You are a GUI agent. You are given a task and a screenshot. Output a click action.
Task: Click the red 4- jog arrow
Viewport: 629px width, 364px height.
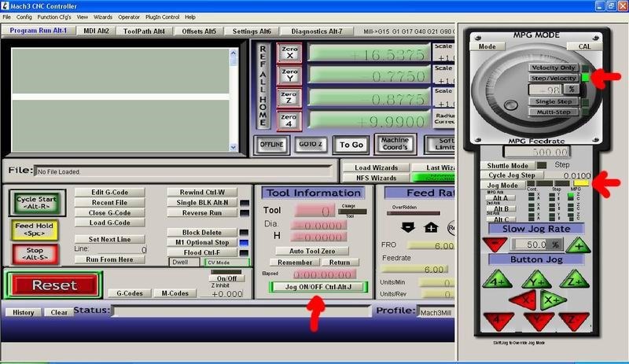point(498,321)
